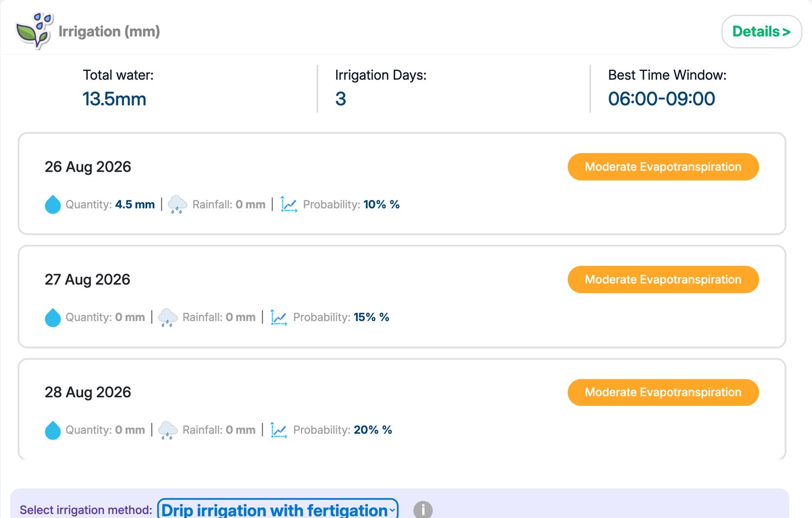812x518 pixels.
Task: Click water drop icon for 27 Aug
Action: [53, 317]
